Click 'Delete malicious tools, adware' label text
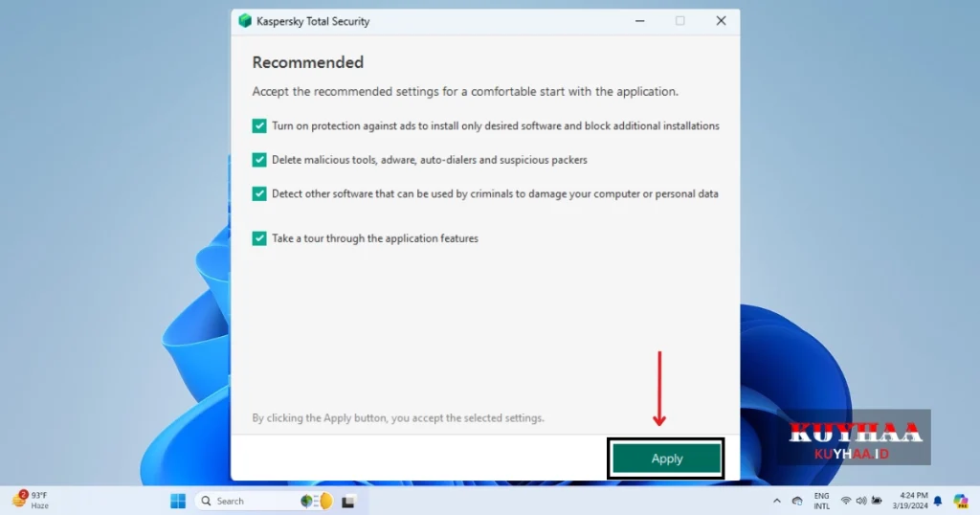 click(x=430, y=160)
